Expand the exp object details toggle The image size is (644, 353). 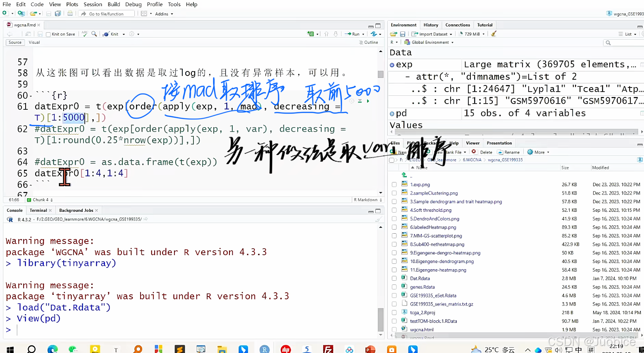(x=392, y=65)
